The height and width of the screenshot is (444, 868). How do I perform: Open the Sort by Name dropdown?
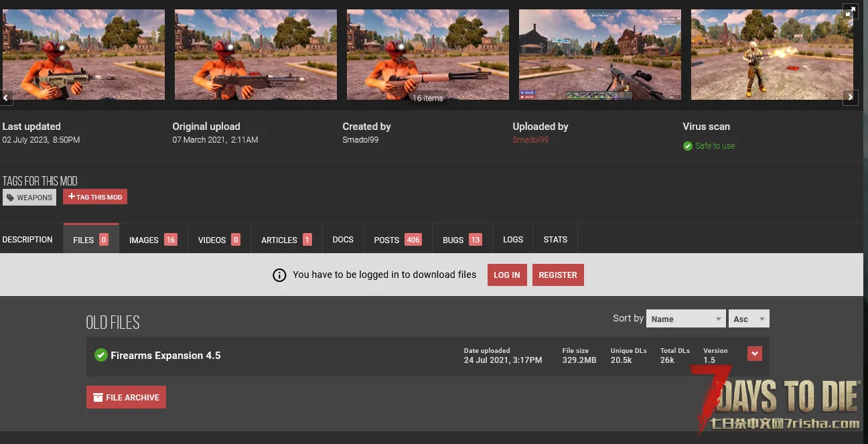[685, 319]
